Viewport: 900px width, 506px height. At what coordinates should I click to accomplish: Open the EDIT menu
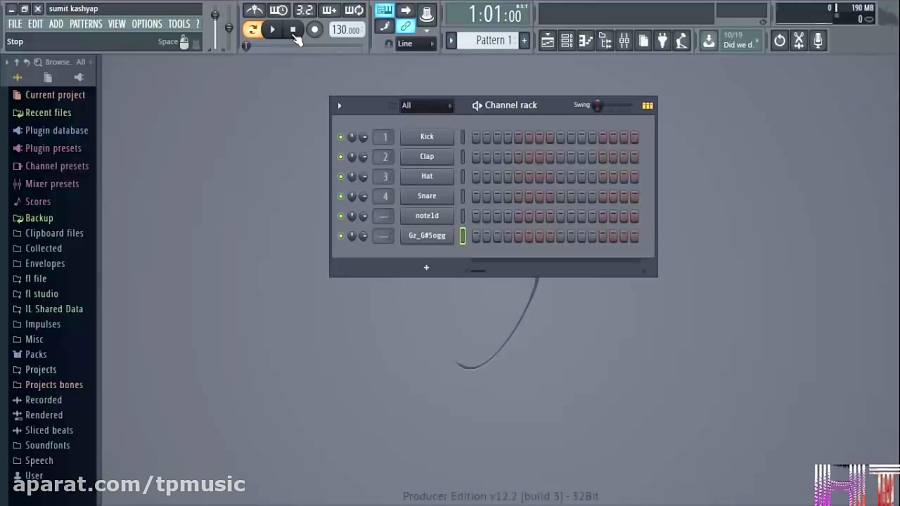(36, 24)
